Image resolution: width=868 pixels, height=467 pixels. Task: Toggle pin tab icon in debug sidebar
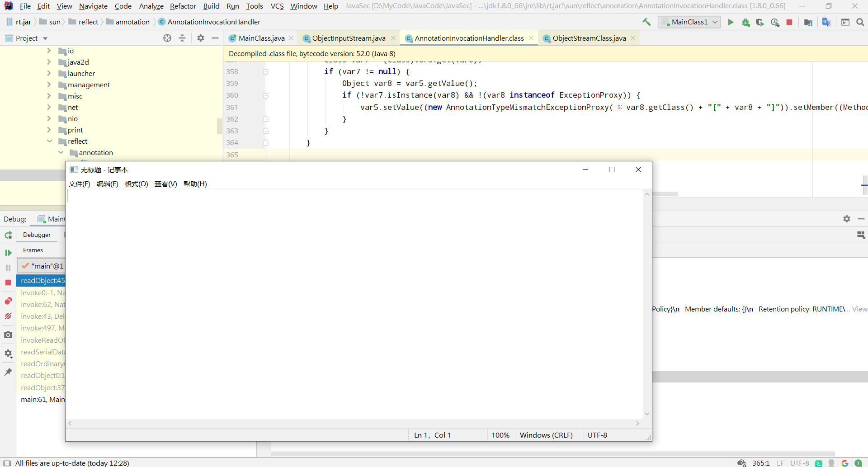point(8,372)
